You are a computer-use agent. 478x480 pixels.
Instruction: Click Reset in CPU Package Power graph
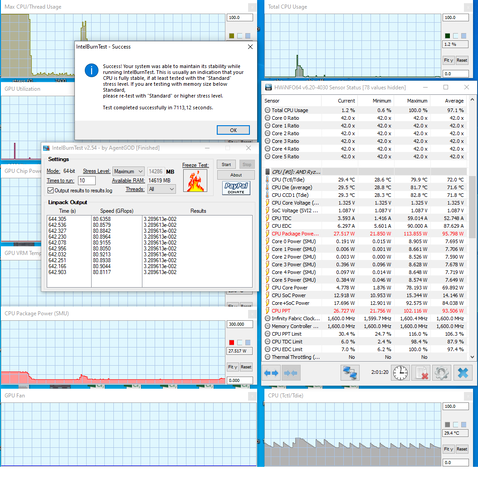tap(246, 367)
